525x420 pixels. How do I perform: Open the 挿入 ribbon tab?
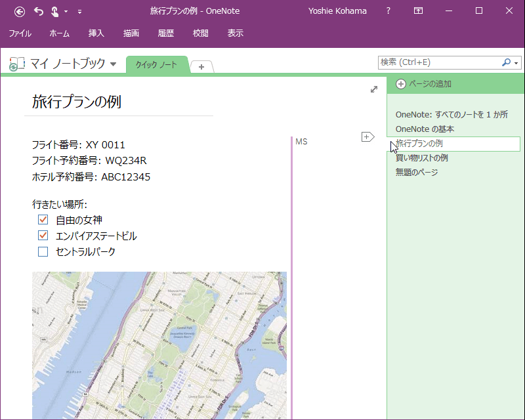click(x=96, y=33)
